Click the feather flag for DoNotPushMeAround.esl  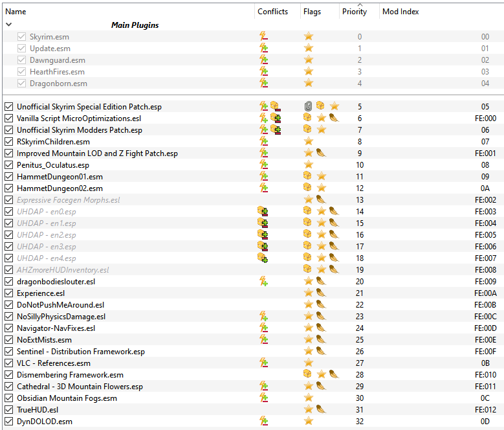[321, 304]
